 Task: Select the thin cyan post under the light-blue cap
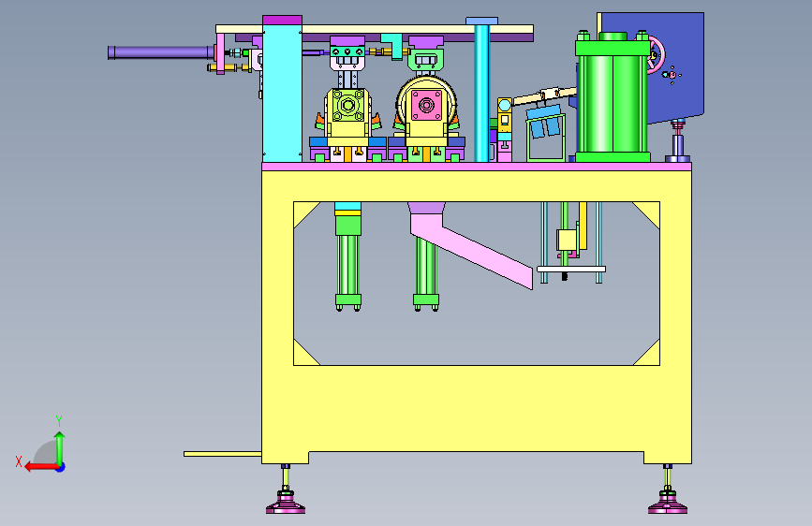[481, 94]
